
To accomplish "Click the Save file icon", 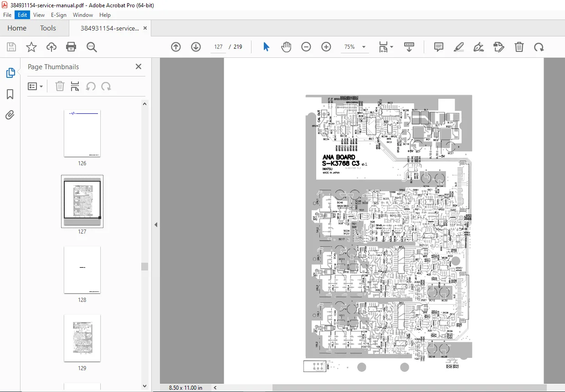I will [x=11, y=47].
